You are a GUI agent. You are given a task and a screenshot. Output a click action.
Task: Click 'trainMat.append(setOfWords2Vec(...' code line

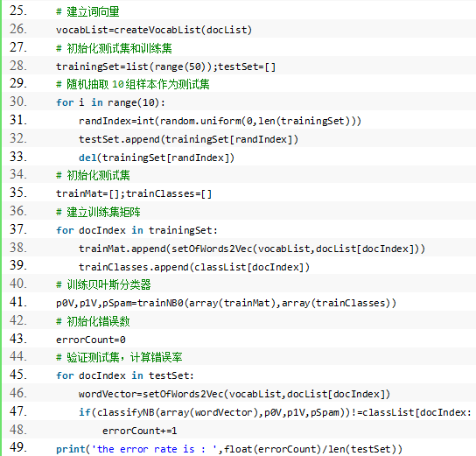tap(252, 249)
